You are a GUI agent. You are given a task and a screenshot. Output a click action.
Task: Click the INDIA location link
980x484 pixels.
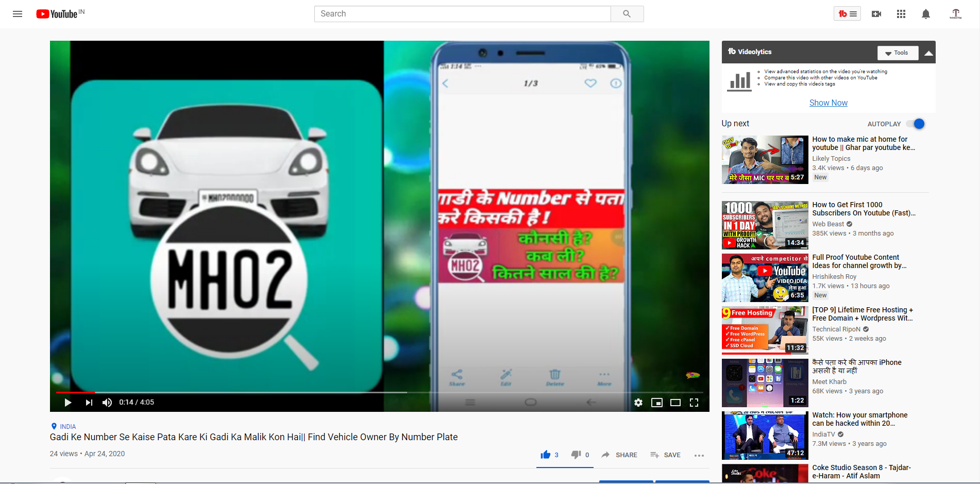coord(67,427)
